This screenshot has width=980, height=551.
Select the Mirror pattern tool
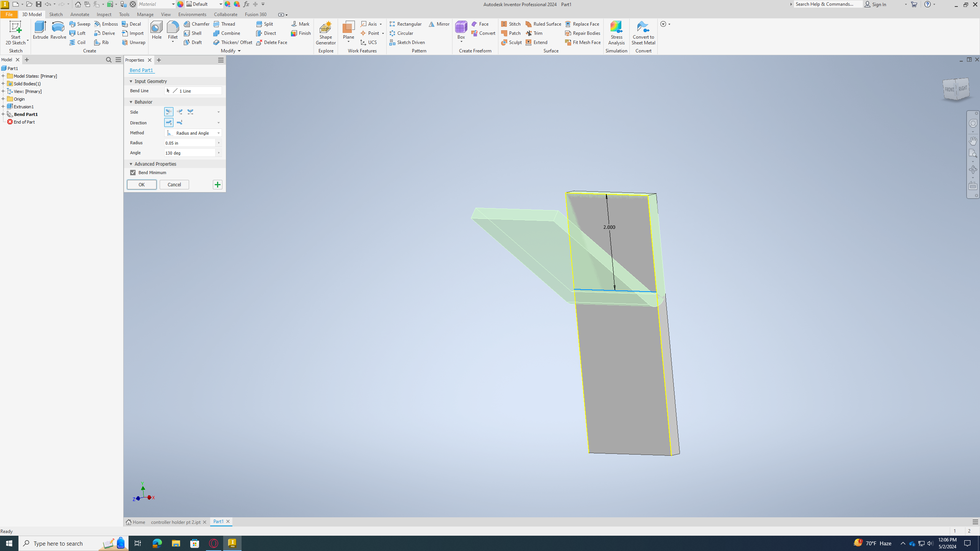(439, 24)
